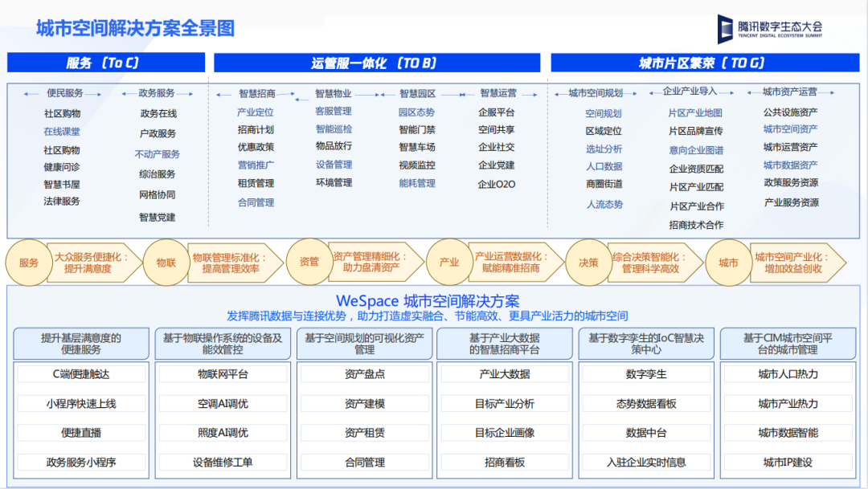Click the 基于CIM城市空间平台的城市管理 header box
The width and height of the screenshot is (868, 489).
click(788, 344)
